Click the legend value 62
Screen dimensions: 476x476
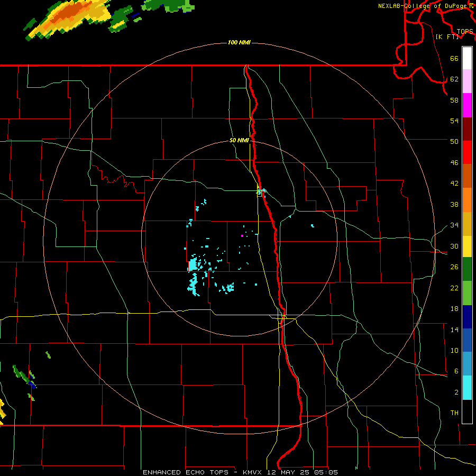[x=454, y=79]
